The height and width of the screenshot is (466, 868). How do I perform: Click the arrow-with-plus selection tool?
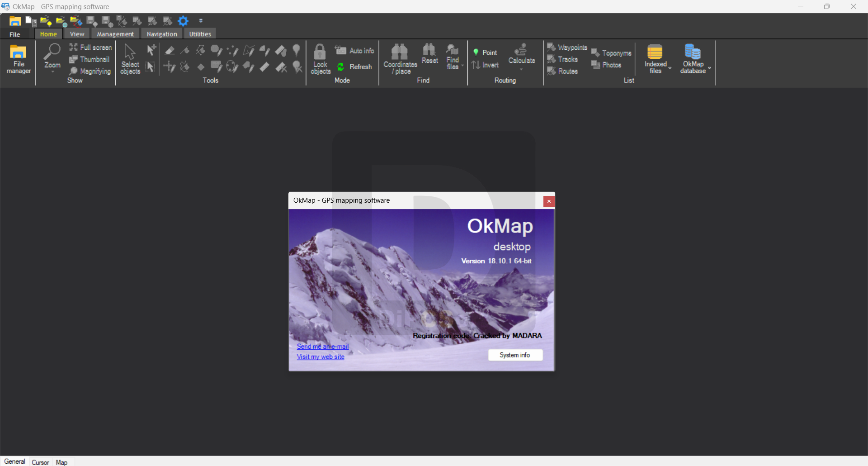point(151,50)
